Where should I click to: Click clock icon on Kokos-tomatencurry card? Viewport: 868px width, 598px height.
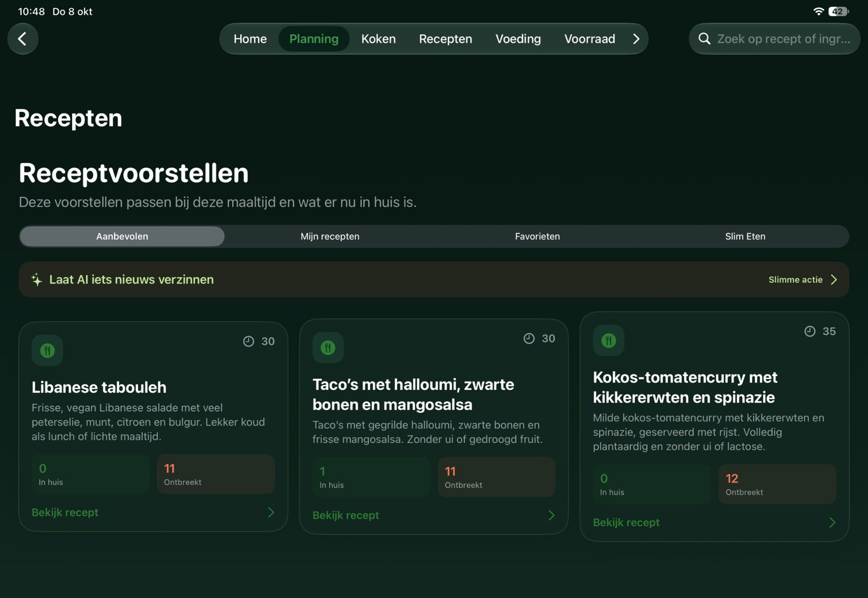coord(809,332)
